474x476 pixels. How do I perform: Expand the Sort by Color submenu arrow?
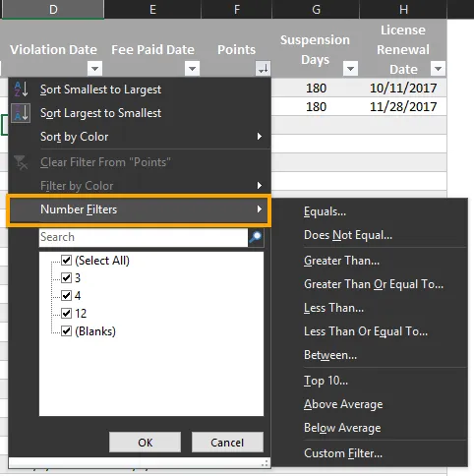click(260, 137)
